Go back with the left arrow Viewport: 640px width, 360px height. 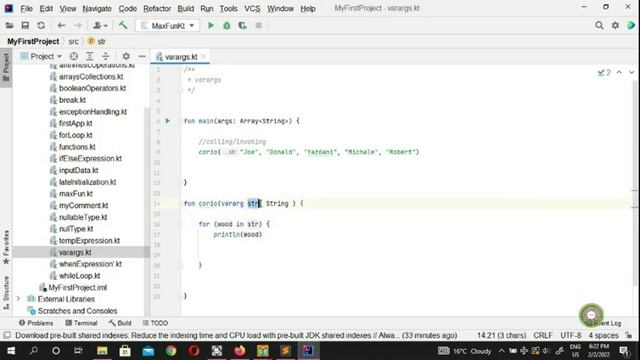(x=61, y=26)
